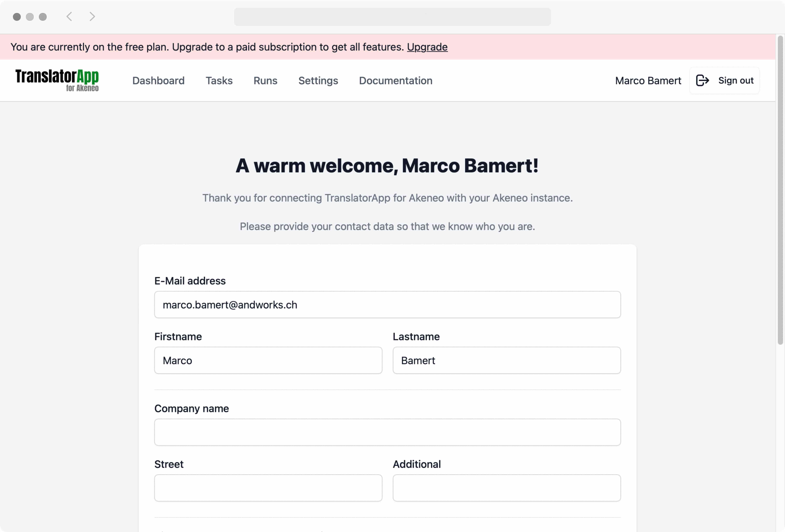Click the browser back arrow

[x=69, y=17]
